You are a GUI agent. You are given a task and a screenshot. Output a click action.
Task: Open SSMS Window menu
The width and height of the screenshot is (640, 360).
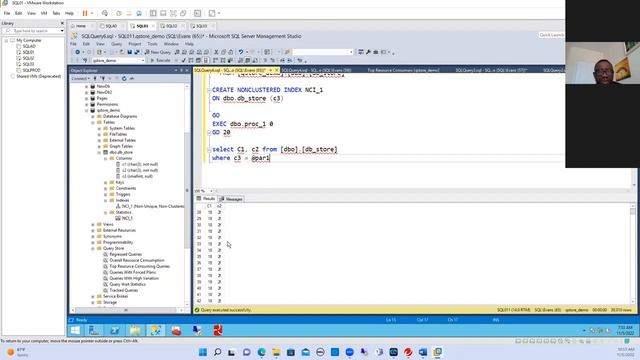click(171, 44)
